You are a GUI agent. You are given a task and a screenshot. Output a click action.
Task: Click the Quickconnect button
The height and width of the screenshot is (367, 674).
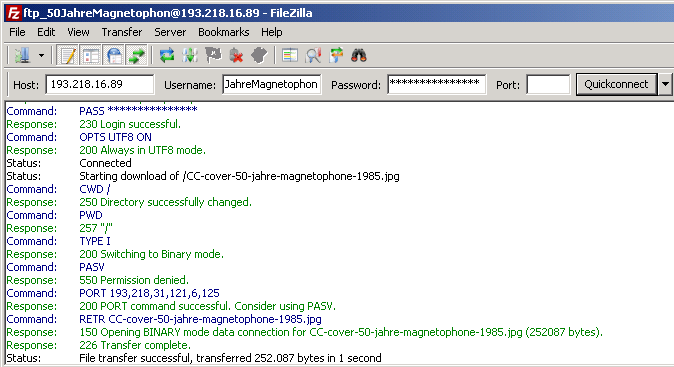pos(616,84)
